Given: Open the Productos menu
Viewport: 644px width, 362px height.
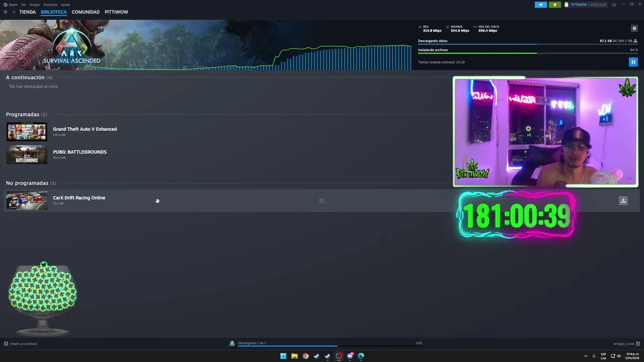Looking at the screenshot, I should click(x=50, y=5).
